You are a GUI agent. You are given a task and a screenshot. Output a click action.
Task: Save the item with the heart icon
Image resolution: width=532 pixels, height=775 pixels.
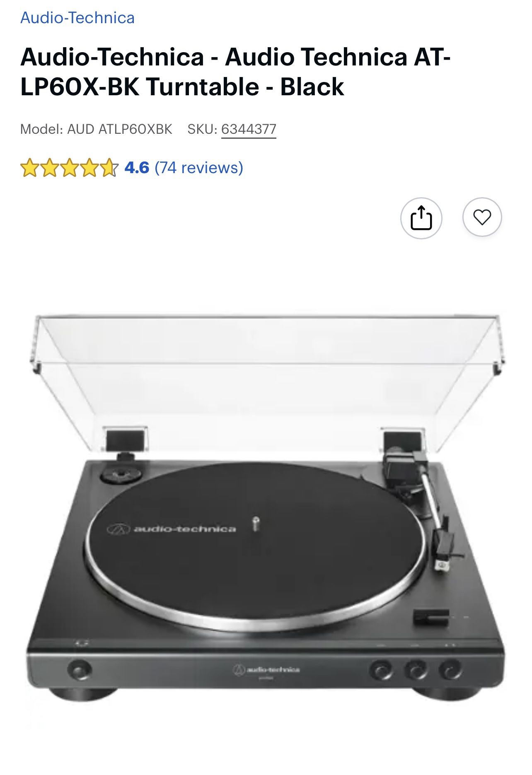point(482,217)
